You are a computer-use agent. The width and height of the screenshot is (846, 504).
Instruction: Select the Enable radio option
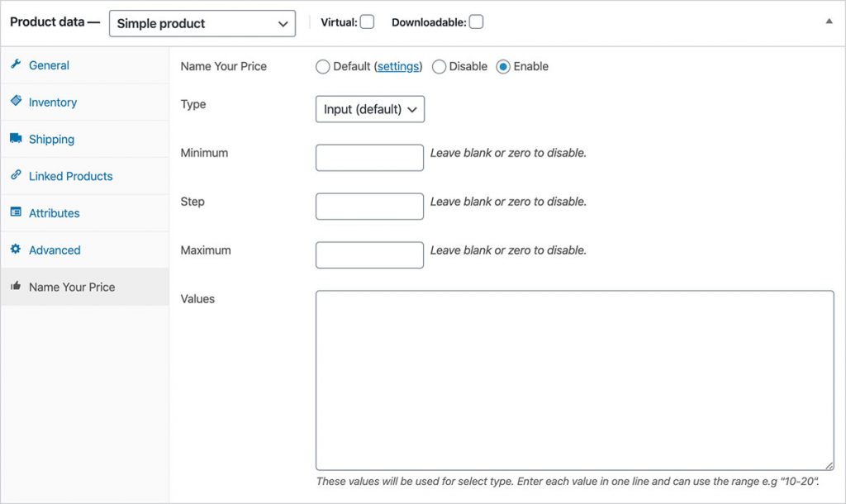[503, 66]
